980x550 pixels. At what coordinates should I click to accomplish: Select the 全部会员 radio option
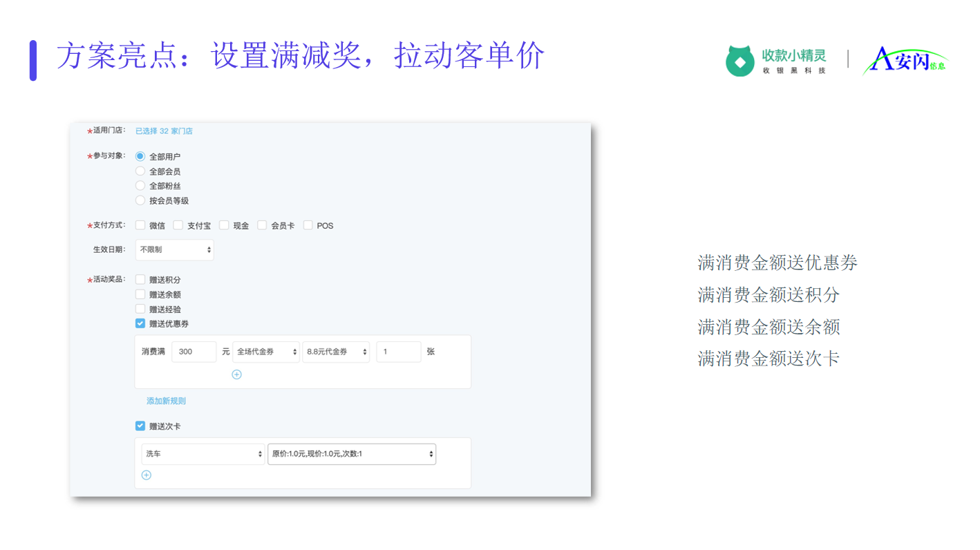tap(140, 171)
